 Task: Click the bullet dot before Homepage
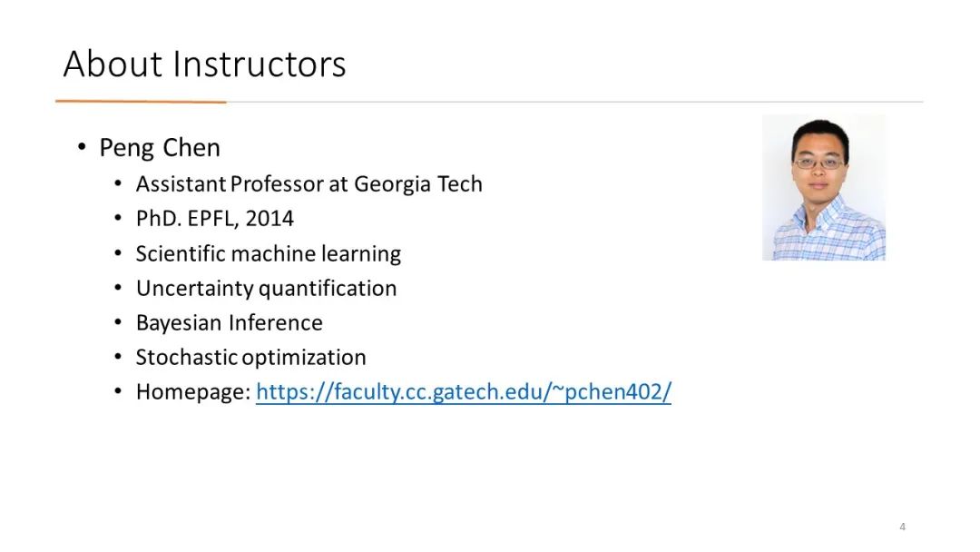[x=119, y=391]
